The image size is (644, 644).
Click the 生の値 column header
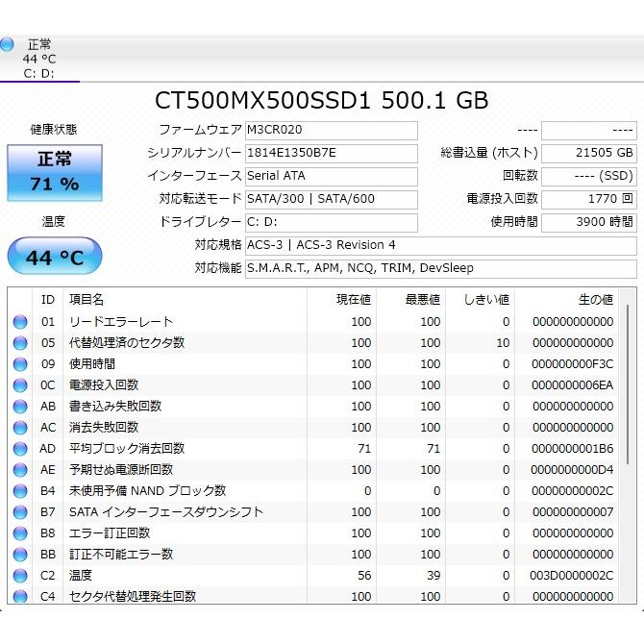(566, 300)
